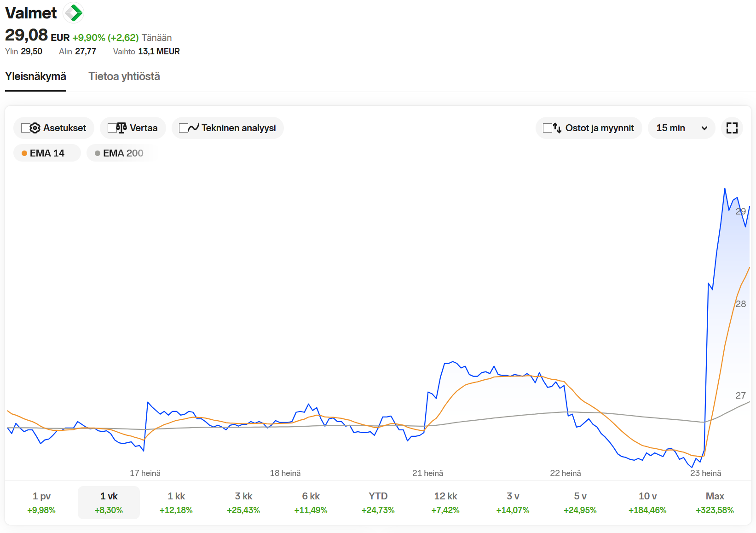Click the balance scale icon in Vertaa
The height and width of the screenshot is (533, 756).
pyautogui.click(x=121, y=128)
